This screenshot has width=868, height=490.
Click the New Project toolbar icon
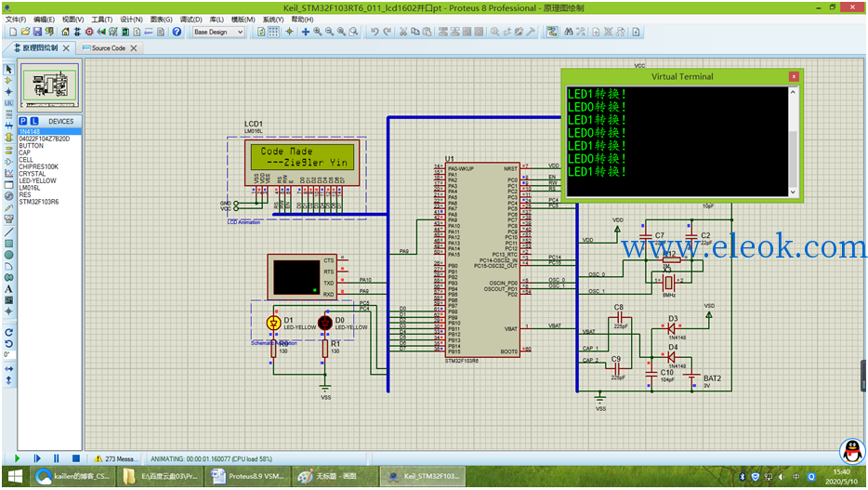pyautogui.click(x=13, y=32)
